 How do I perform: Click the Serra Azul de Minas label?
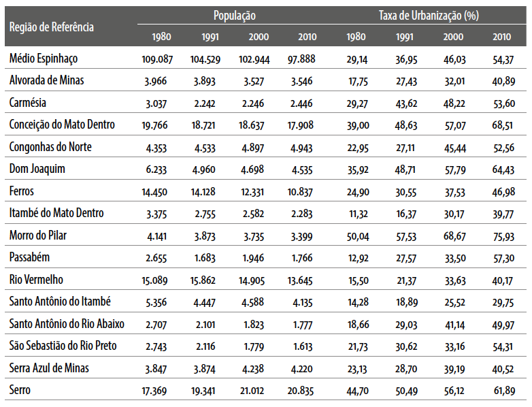(x=50, y=368)
